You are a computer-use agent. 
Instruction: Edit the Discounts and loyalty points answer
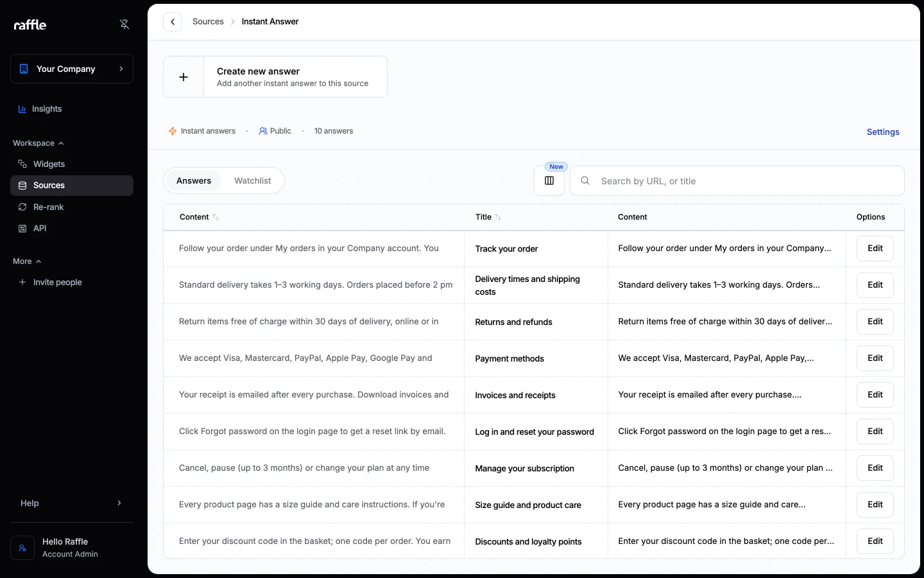click(x=875, y=541)
